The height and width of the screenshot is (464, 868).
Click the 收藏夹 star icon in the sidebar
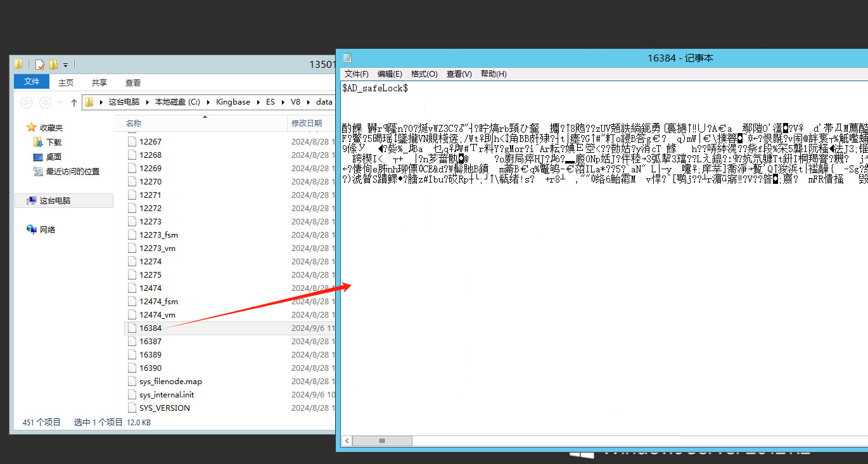click(32, 127)
